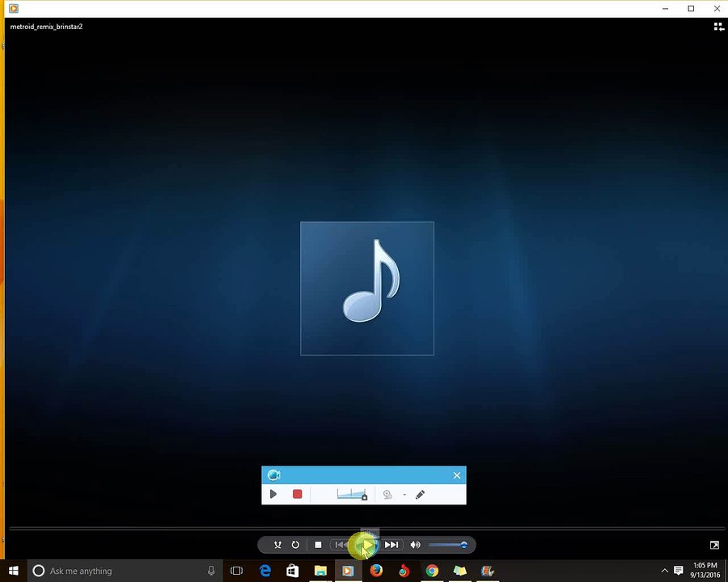This screenshot has width=728, height=582.
Task: Open the Windows Start menu
Action: (14, 571)
